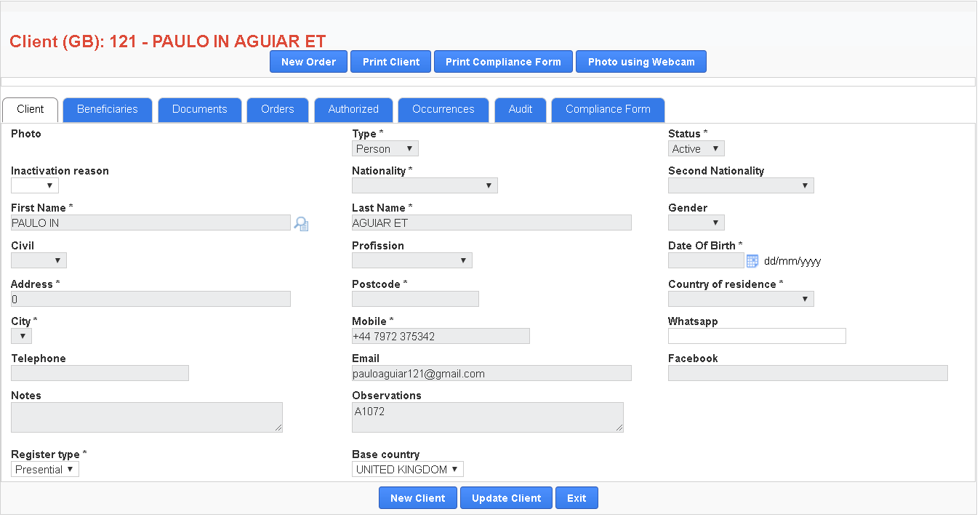Open the Date Of Birth calendar picker

(x=752, y=261)
